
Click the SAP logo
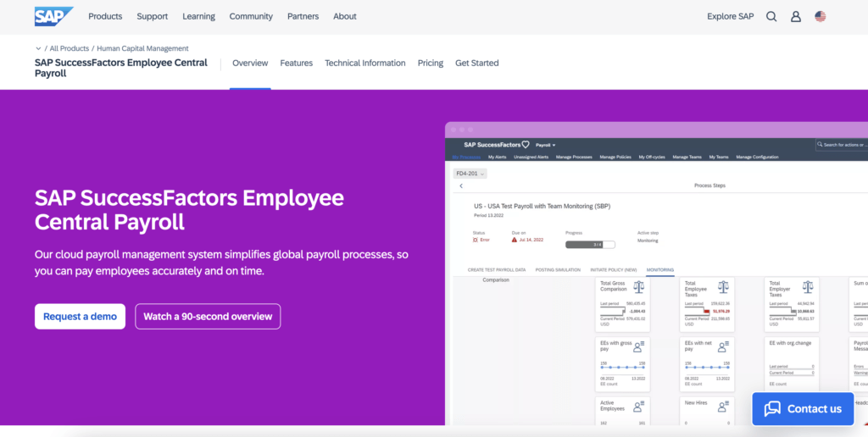pos(53,16)
